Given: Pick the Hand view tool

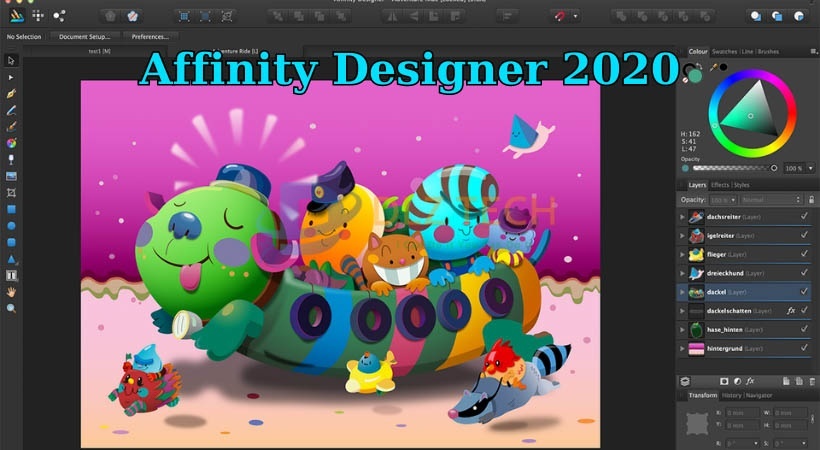Looking at the screenshot, I should tap(12, 292).
